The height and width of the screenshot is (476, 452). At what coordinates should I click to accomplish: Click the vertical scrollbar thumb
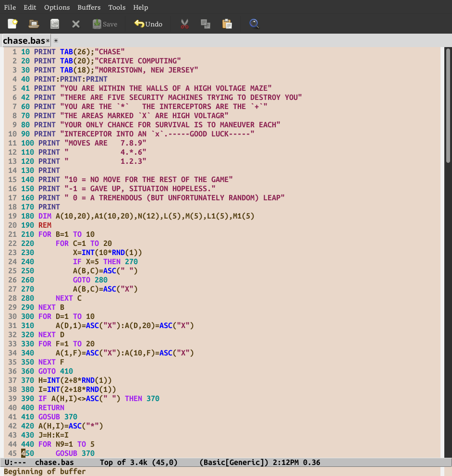tap(448, 106)
